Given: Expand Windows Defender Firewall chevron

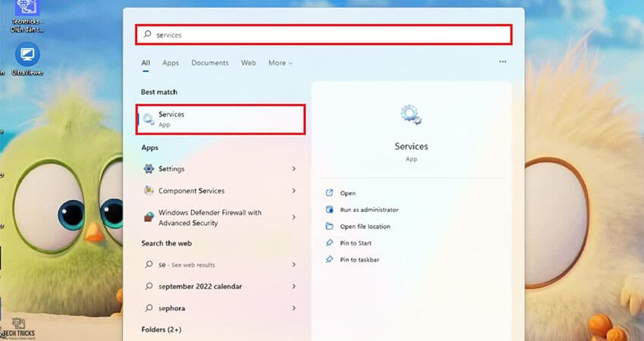Looking at the screenshot, I should pyautogui.click(x=294, y=217).
